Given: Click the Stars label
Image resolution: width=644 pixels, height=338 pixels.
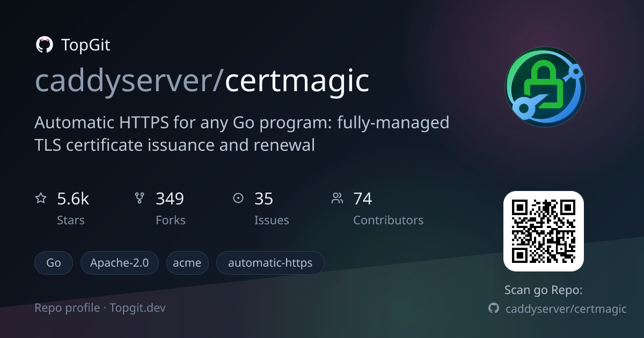Looking at the screenshot, I should point(71,221).
